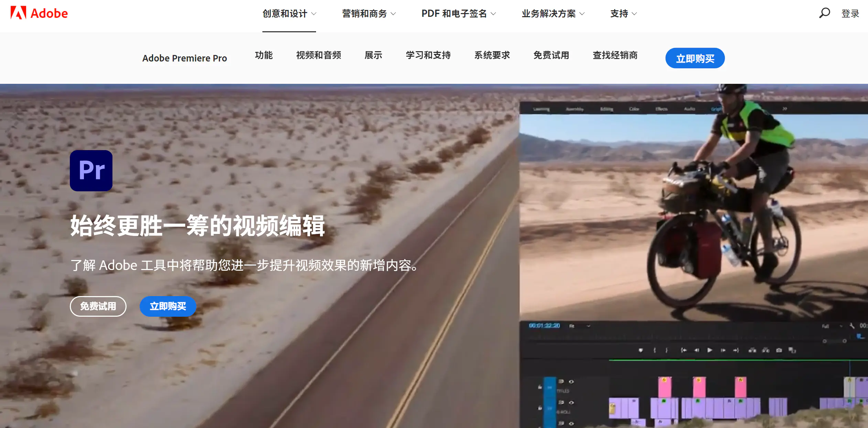Click the lock icon on the B-ROLL track
Viewport: 868px width, 428px height.
click(x=540, y=408)
